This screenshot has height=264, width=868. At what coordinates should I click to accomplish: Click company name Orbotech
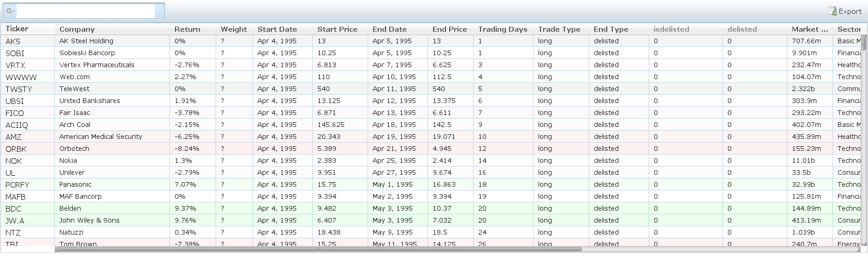tap(74, 149)
